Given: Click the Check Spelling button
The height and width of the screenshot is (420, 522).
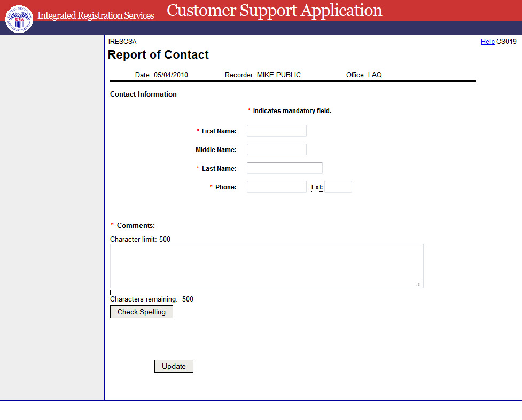Looking at the screenshot, I should (142, 312).
